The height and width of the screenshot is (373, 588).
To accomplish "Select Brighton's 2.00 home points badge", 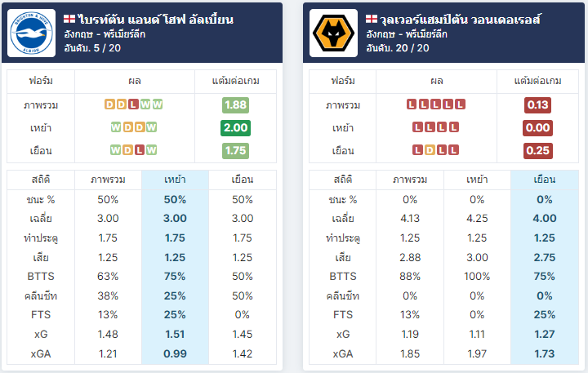I will click(235, 128).
